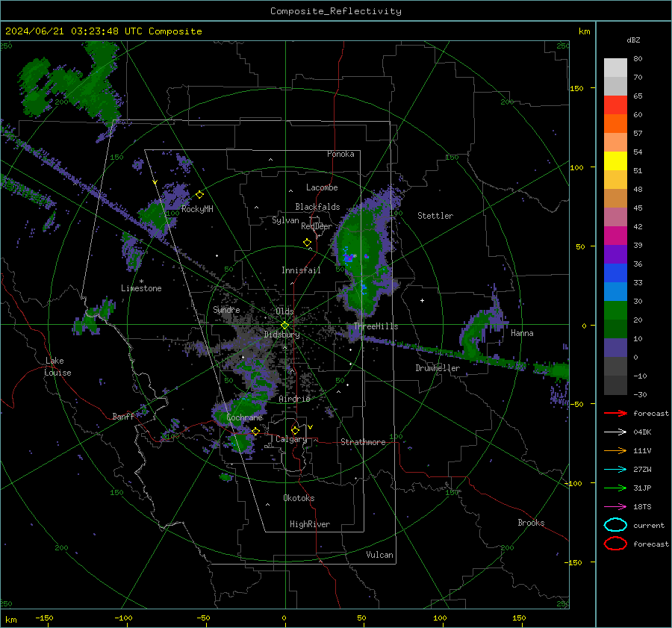
Task: Click the red forecast ellipse icon
Action: (615, 544)
